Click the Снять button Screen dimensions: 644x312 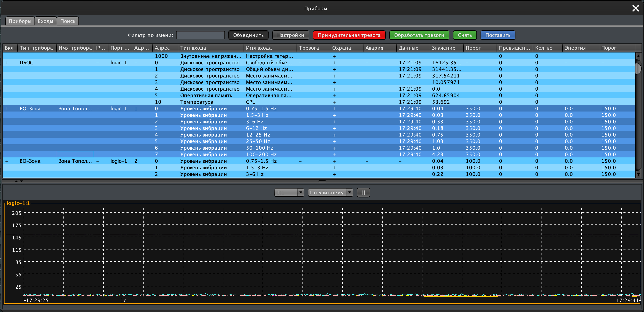coord(465,35)
